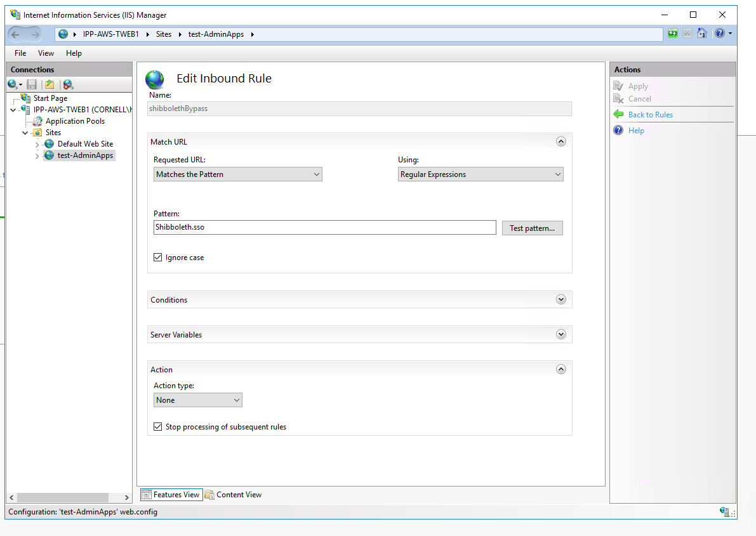
Task: Click Back to Rules link
Action: pos(651,115)
